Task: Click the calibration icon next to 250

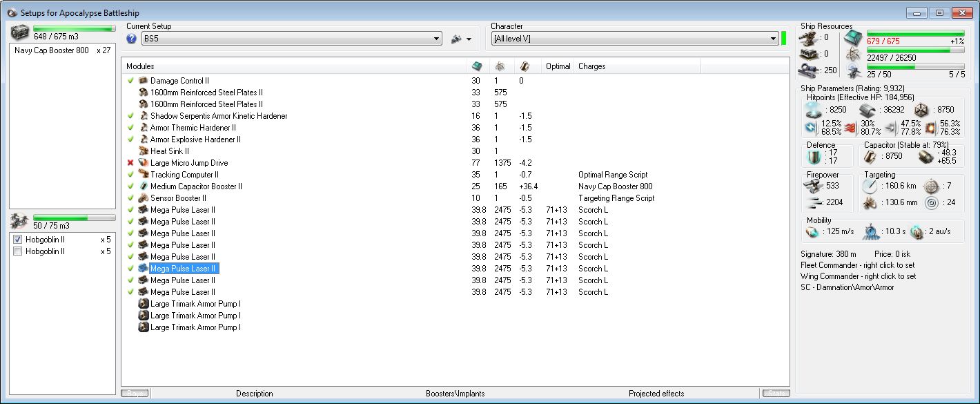Action: [807, 70]
